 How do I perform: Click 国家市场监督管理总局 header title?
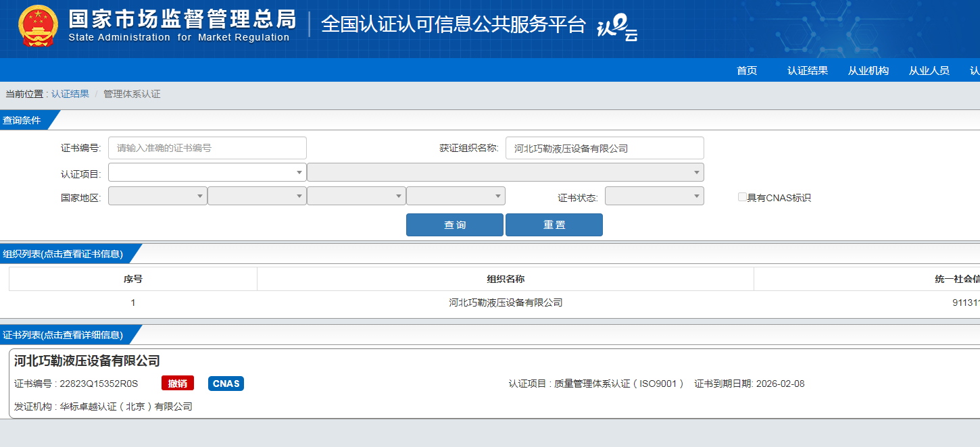coord(182,19)
